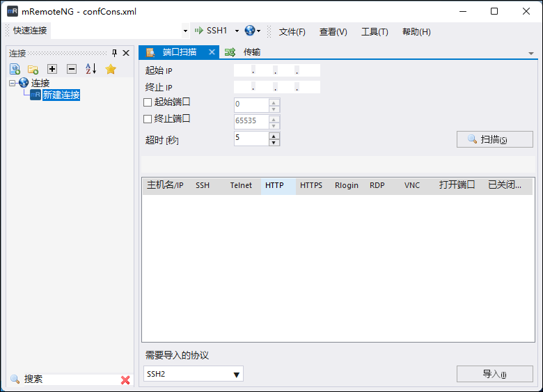Screen dimensions: 543x392
Task: Sort connections with the A-Z icon
Action: 90,69
